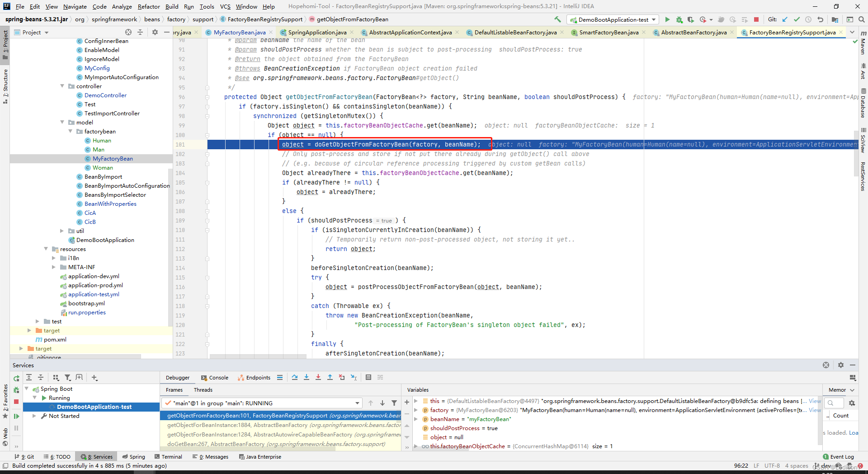The image size is (868, 474).
Task: Click locate-in-project crosshair icon
Action: pyautogui.click(x=128, y=32)
